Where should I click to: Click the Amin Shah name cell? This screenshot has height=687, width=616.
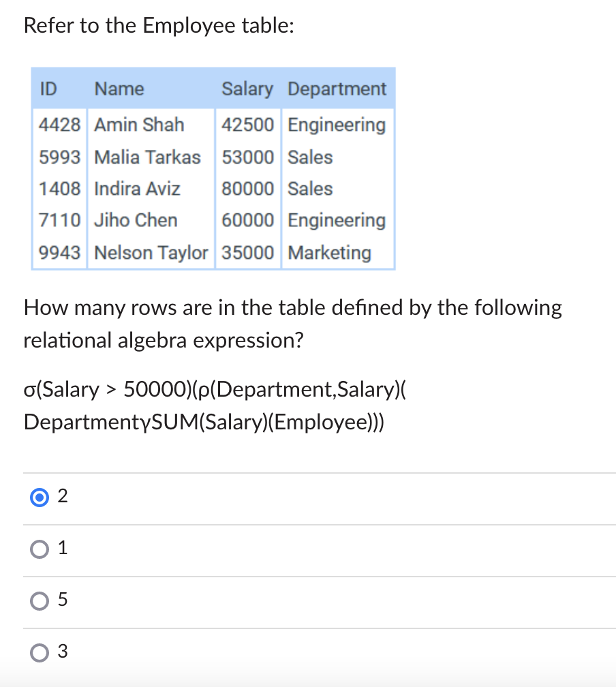click(x=139, y=125)
